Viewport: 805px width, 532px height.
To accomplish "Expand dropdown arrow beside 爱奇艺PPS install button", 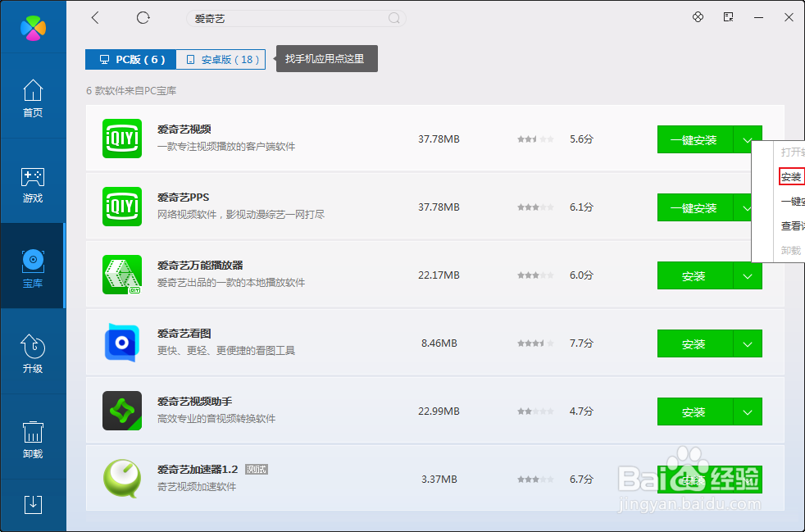I will 743,208.
